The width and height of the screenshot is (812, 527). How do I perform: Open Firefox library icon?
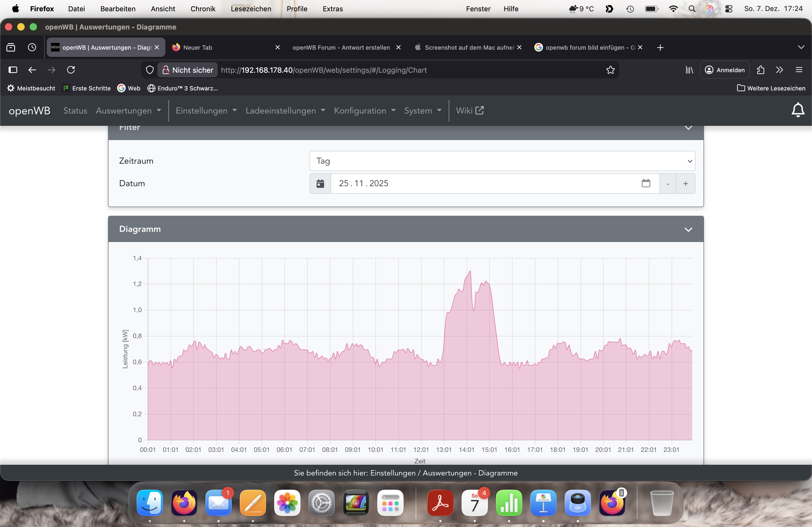coord(689,70)
